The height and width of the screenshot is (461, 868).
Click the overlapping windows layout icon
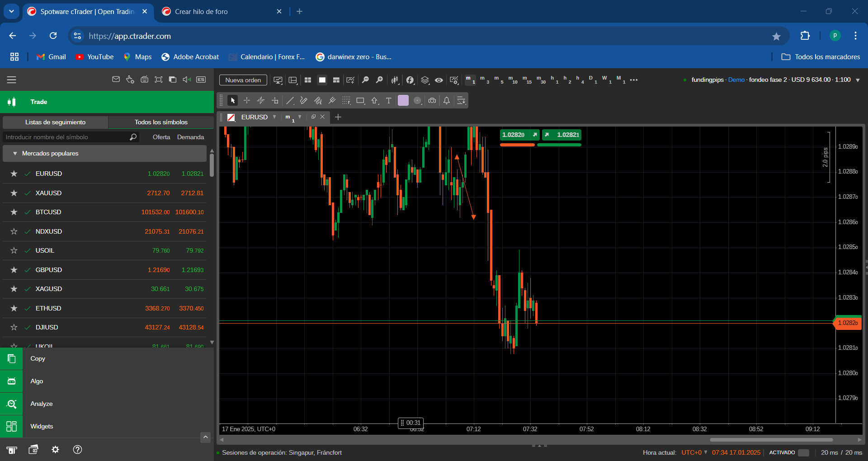173,80
